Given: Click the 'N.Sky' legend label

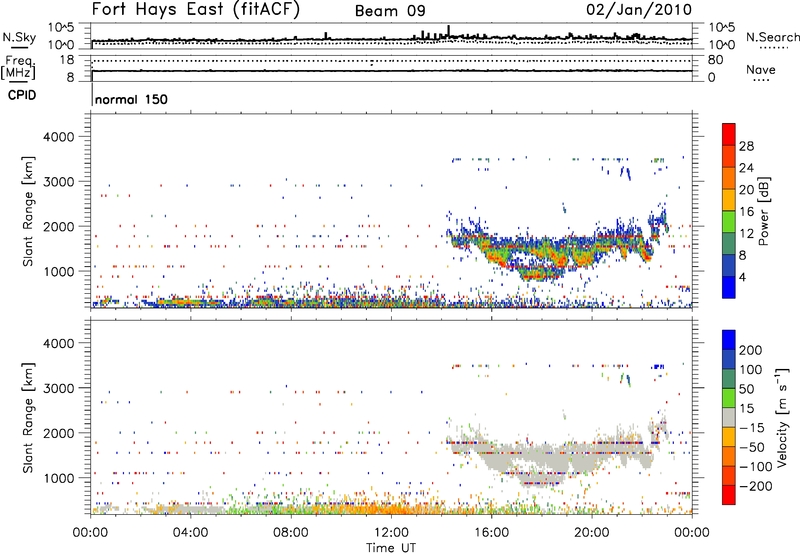Looking at the screenshot, I should pyautogui.click(x=19, y=37).
